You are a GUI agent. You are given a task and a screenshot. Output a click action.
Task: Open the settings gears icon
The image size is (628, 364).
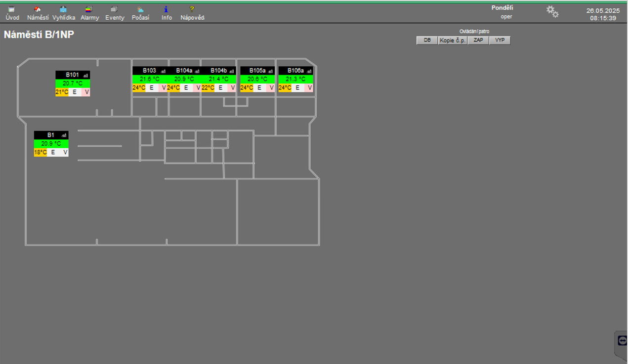(x=552, y=12)
